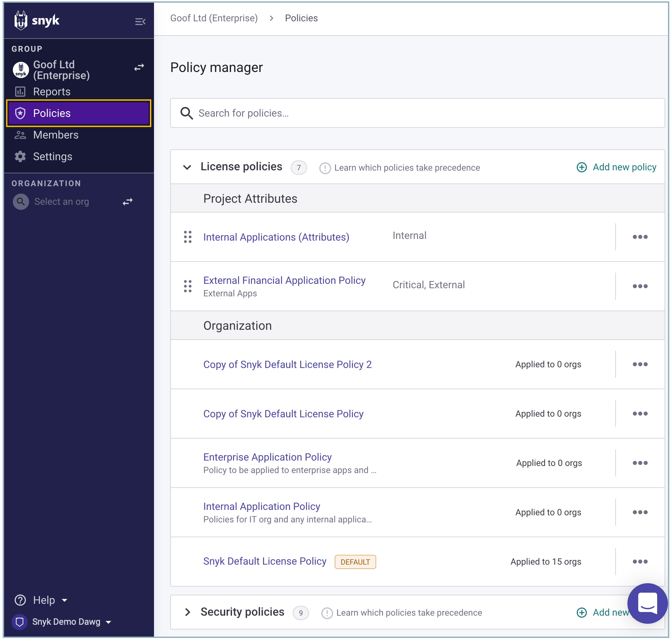Open options menu for Enterprise Application Policy
The height and width of the screenshot is (642, 672).
(640, 463)
